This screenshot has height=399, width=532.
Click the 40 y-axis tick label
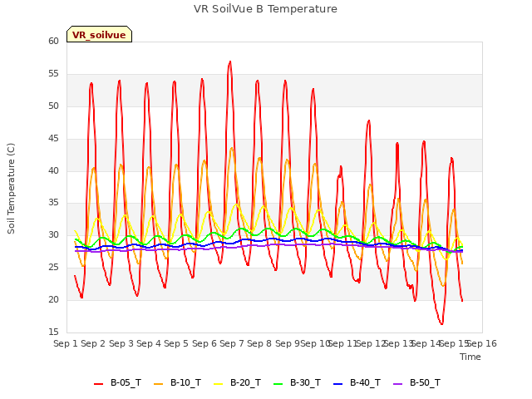click(53, 170)
